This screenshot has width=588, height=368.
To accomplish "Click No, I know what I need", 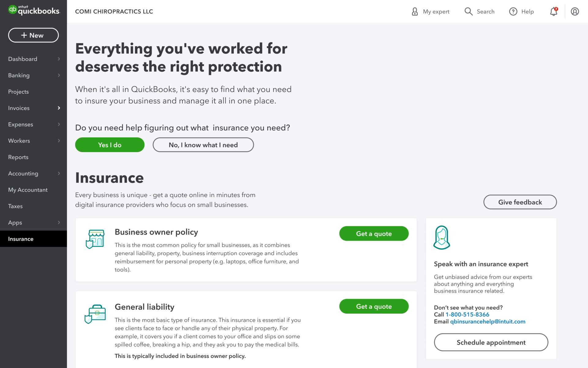I will (203, 144).
